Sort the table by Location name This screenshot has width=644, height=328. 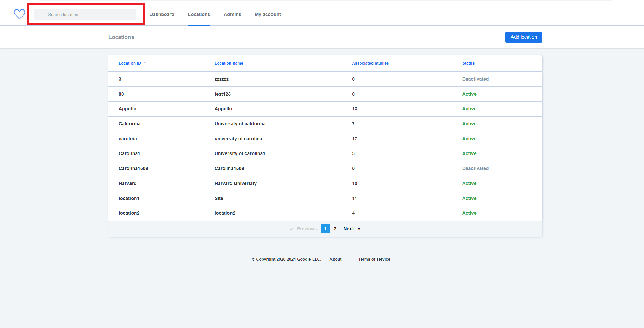point(229,63)
